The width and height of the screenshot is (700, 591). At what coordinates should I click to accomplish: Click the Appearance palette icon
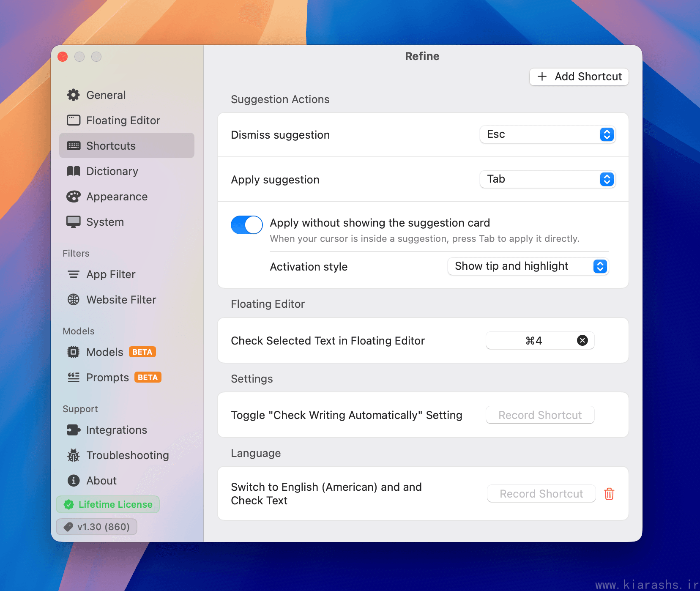(x=74, y=197)
